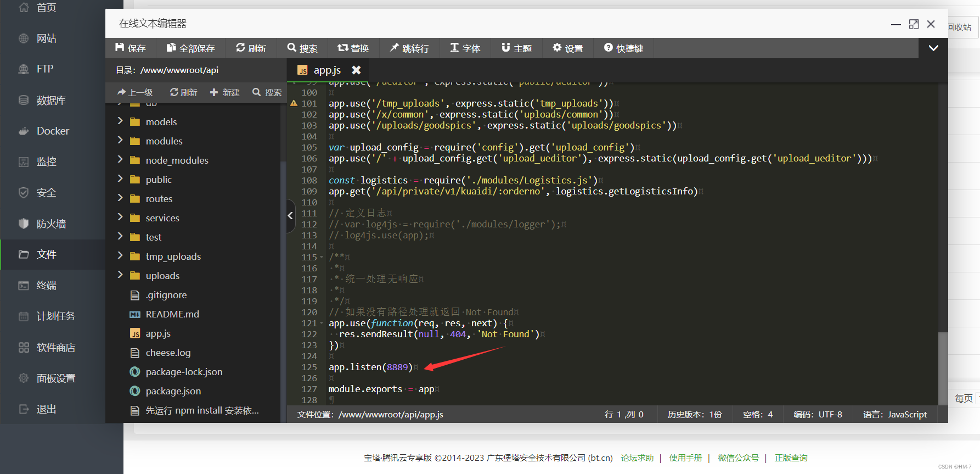This screenshot has height=474, width=980.
Task: Close the app.js tab
Action: [x=356, y=70]
